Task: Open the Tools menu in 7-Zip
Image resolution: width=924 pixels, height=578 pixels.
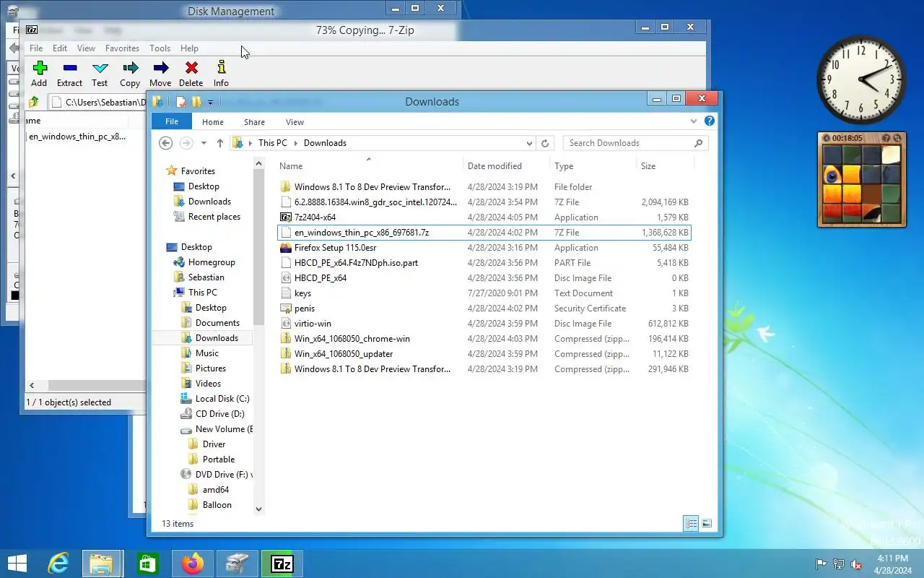Action: pyautogui.click(x=160, y=48)
